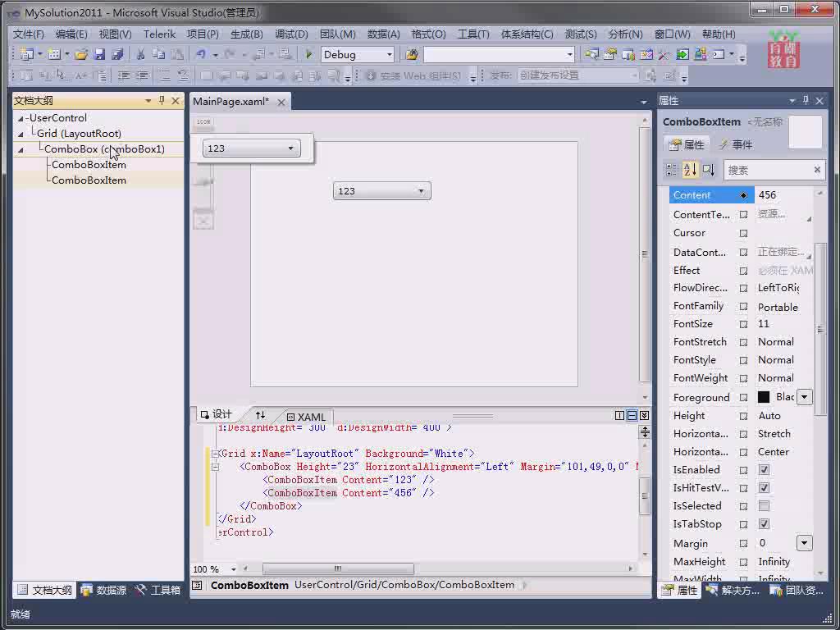Open the Extension Manager toolbar icon
This screenshot has width=840, height=630.
pos(701,54)
